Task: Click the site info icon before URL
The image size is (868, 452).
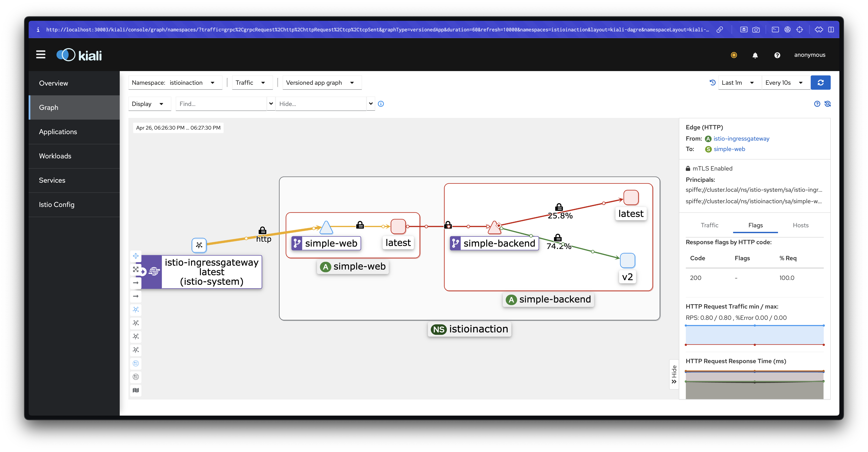Action: tap(38, 30)
